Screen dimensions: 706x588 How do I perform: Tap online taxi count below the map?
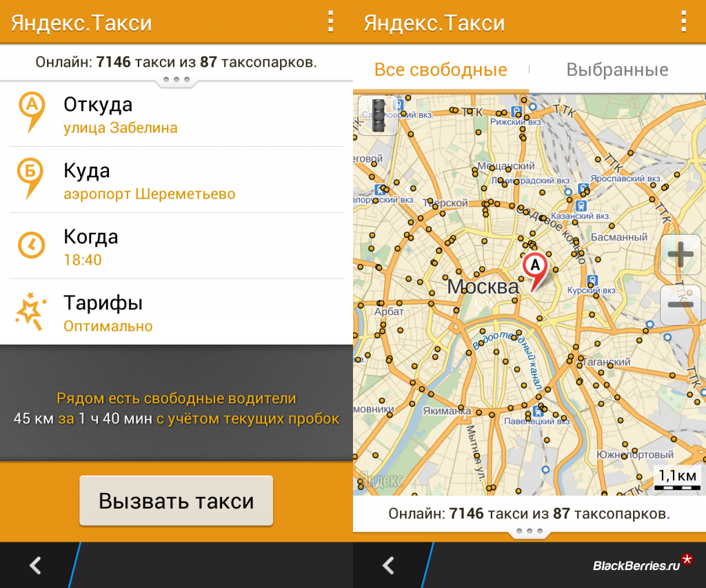[529, 514]
